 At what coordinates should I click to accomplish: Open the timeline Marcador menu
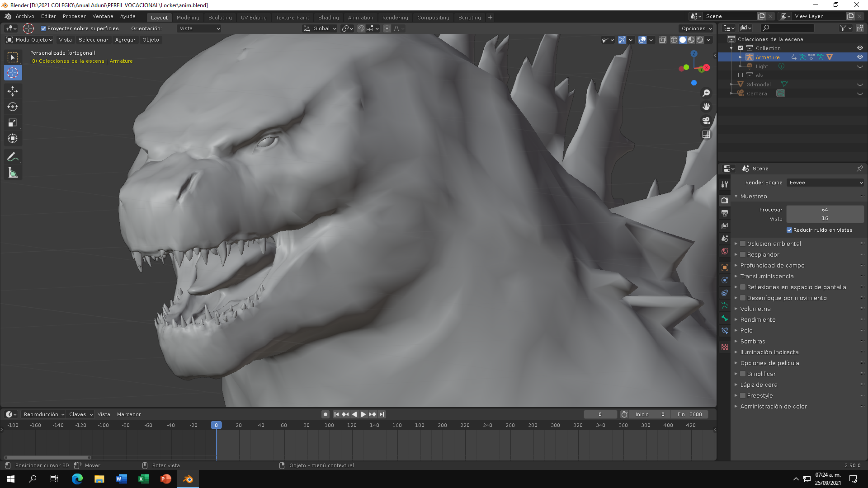[x=129, y=414]
